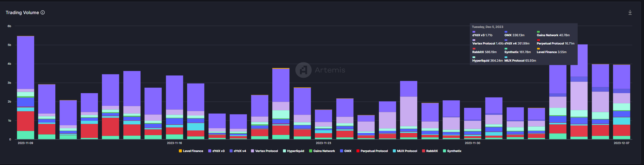Select the stacked bar above 2023-11-30
The image size is (644, 165).
coord(472,124)
